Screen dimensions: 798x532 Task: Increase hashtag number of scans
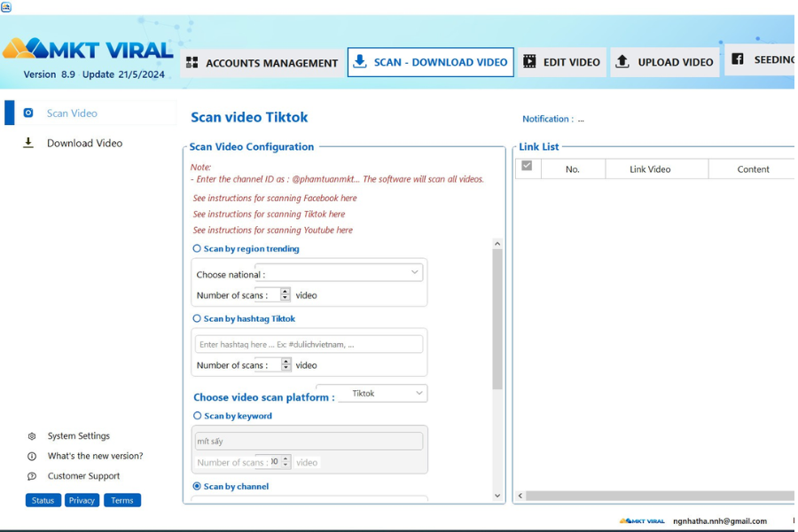pos(286,362)
